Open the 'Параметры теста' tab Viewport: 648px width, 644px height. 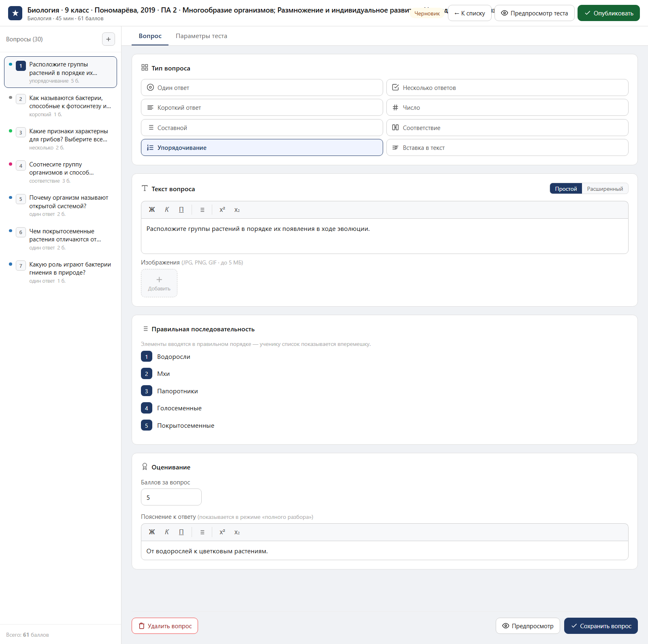coord(201,36)
